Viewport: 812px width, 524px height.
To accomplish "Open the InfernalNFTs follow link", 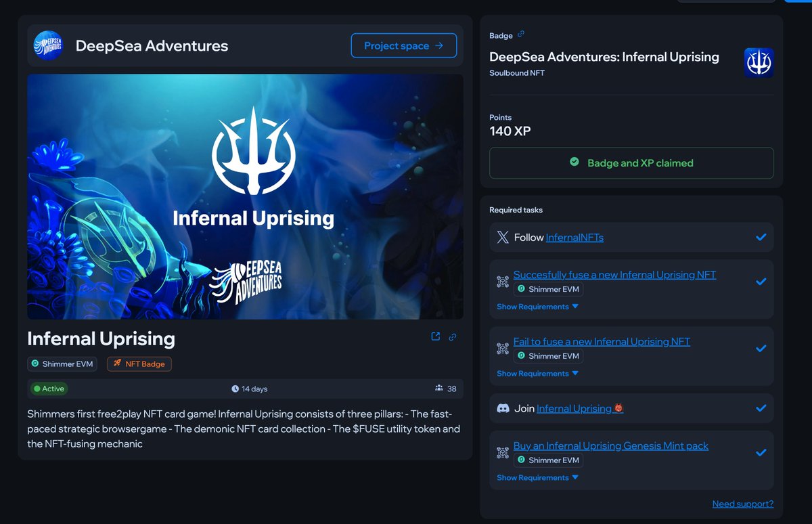I will pos(574,237).
